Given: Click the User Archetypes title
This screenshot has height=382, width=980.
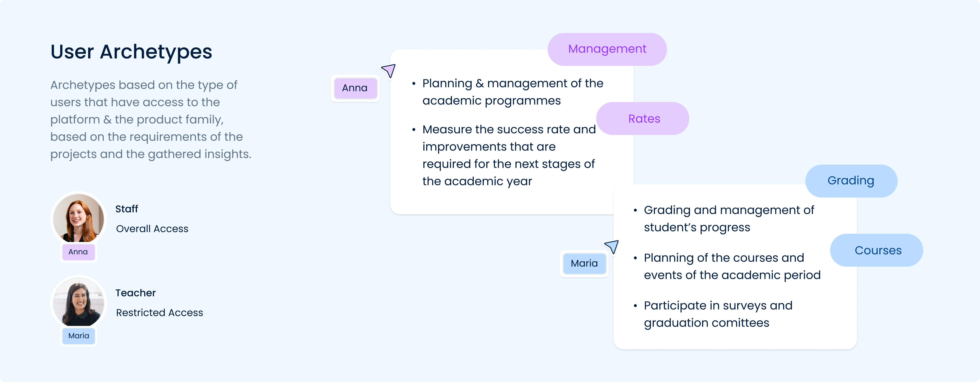Looking at the screenshot, I should [x=131, y=52].
